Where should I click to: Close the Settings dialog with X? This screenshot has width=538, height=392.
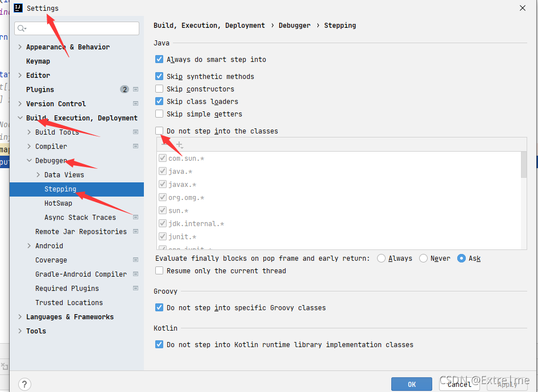point(523,8)
